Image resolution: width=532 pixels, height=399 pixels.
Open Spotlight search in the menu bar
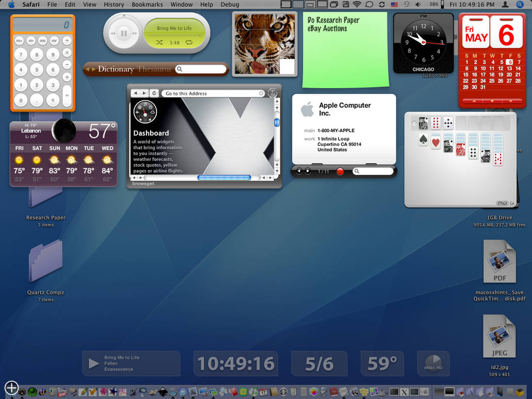pos(520,5)
